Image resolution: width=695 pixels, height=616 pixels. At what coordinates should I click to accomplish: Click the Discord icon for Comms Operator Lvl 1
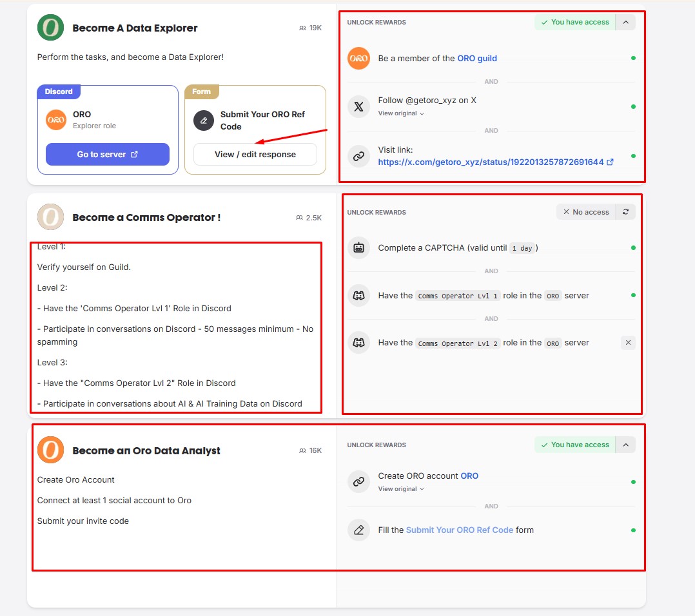(x=358, y=295)
